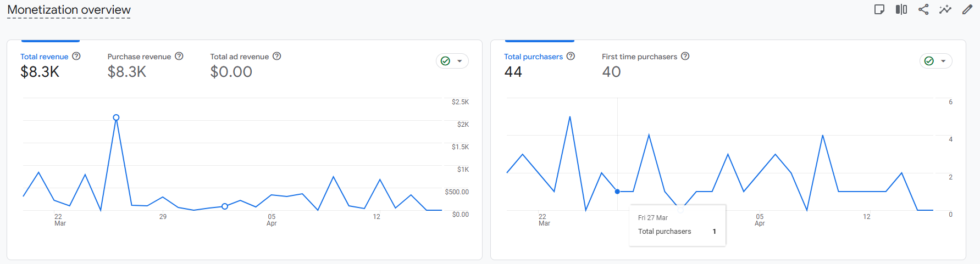Expand dropdown arrow on revenue card
This screenshot has width=980, height=264.
[x=460, y=61]
